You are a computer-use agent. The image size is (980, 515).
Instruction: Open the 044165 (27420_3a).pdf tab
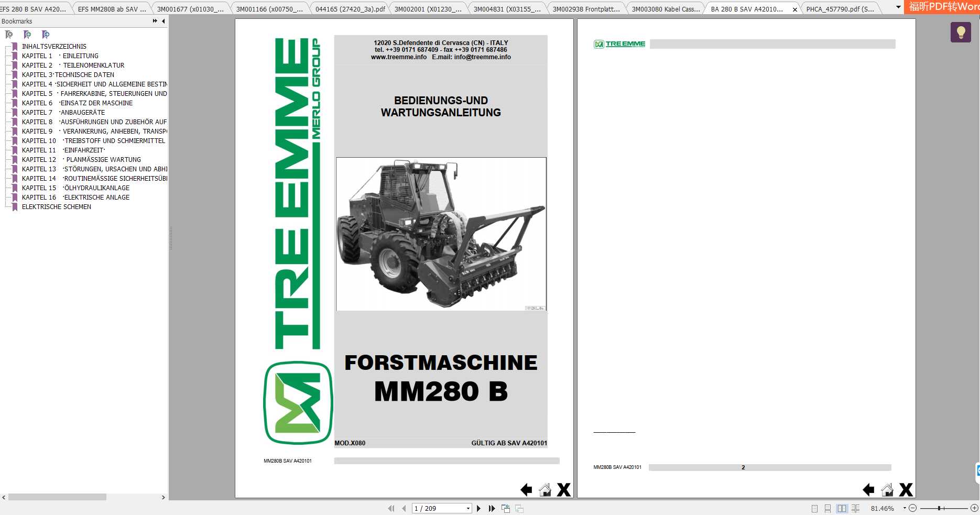[349, 8]
